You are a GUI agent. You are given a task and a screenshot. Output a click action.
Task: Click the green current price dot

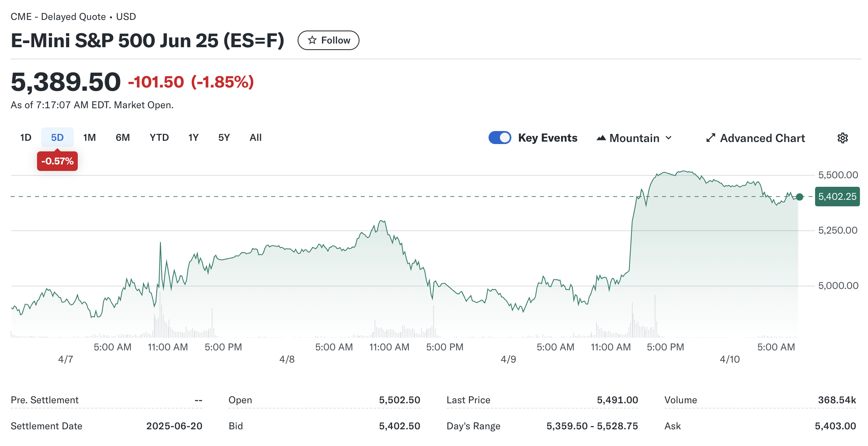coord(800,197)
